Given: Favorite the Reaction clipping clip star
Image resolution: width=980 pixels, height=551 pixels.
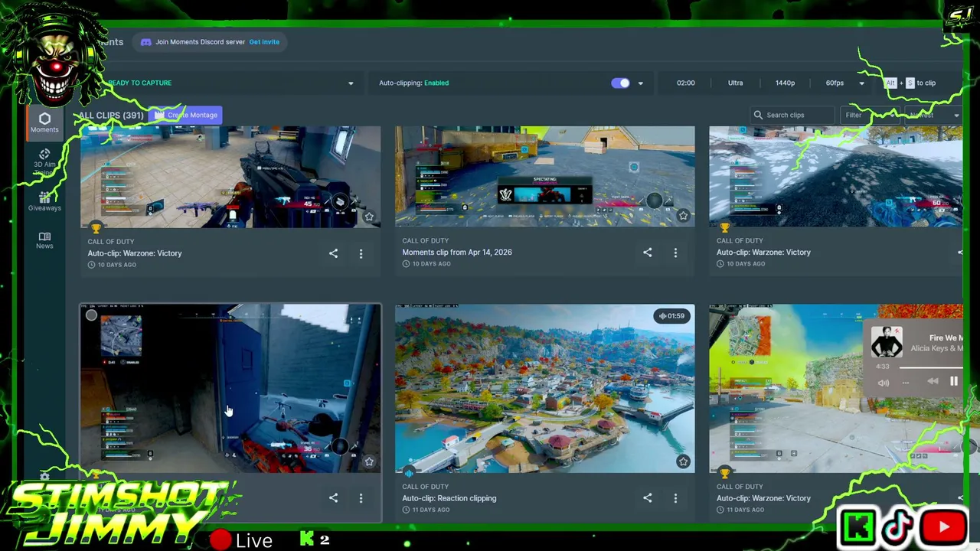Looking at the screenshot, I should (683, 461).
